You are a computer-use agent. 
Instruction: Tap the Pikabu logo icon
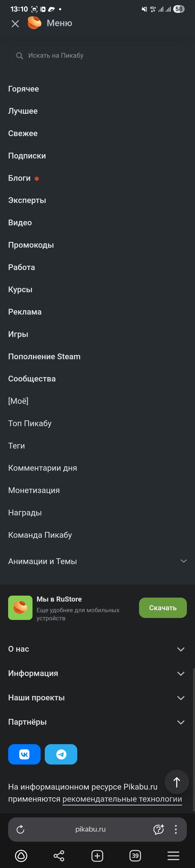point(34,23)
